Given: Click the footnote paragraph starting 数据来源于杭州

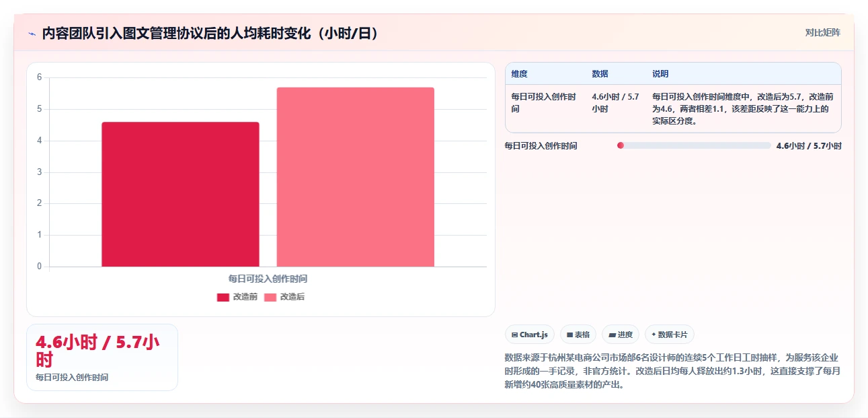Looking at the screenshot, I should click(x=672, y=371).
